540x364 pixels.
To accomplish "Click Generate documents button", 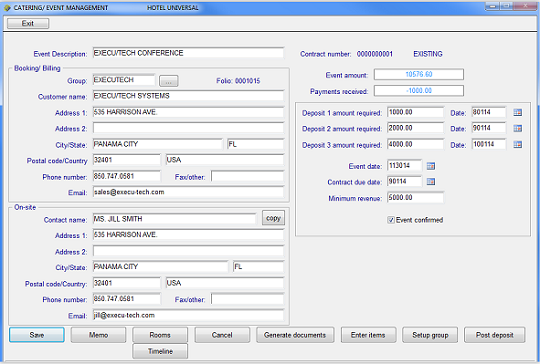I will click(295, 335).
